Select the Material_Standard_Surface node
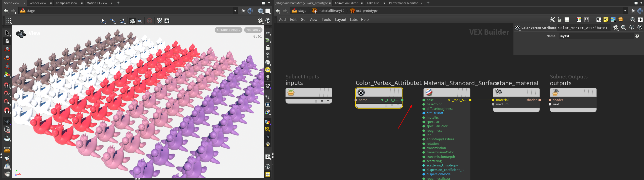Screen dimensions: 644x180 [x=447, y=93]
